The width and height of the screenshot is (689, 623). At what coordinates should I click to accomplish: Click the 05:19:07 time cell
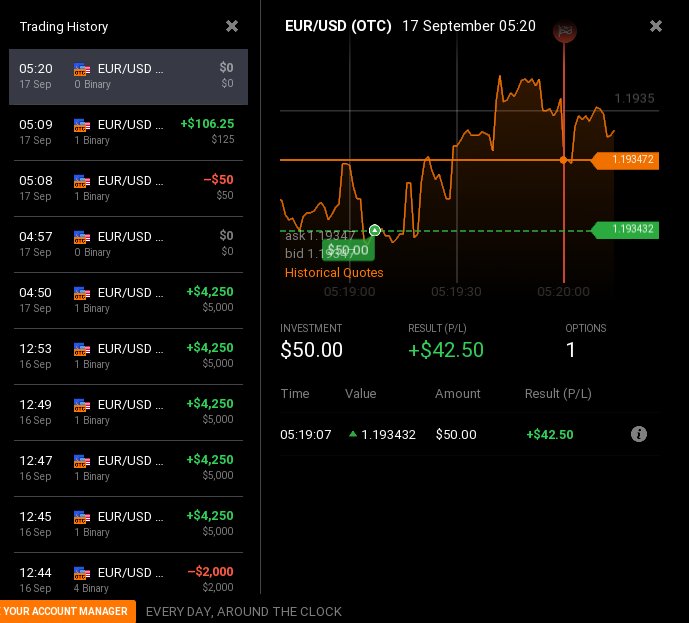pyautogui.click(x=305, y=435)
